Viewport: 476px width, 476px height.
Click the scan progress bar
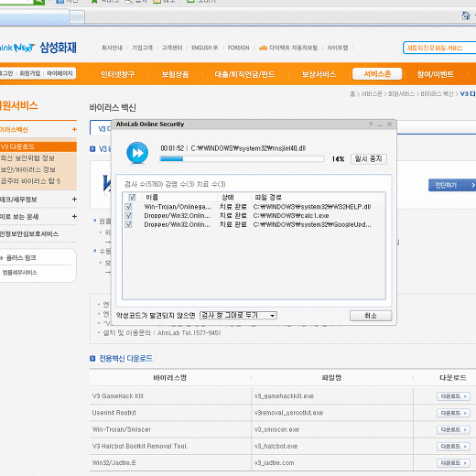(x=242, y=159)
